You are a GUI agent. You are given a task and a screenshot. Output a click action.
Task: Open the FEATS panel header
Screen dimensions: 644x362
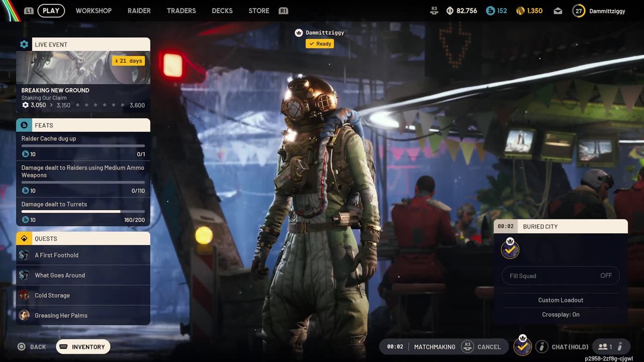[83, 125]
